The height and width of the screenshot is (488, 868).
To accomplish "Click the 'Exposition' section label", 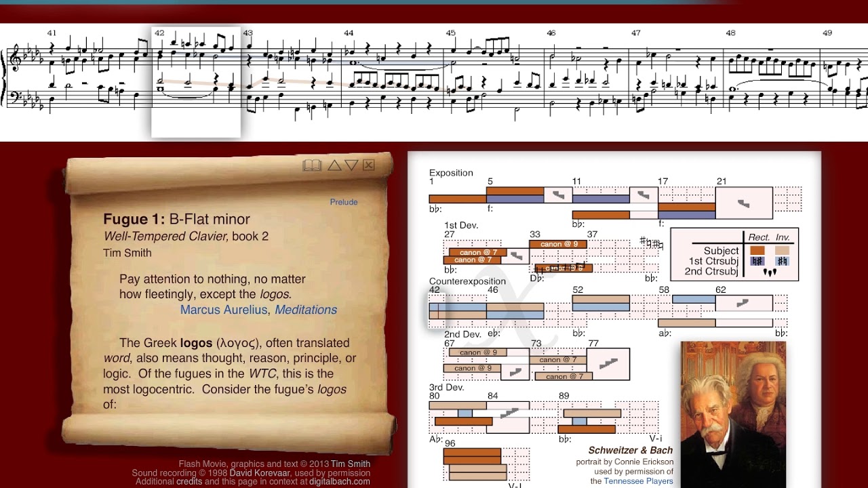I will click(x=451, y=173).
